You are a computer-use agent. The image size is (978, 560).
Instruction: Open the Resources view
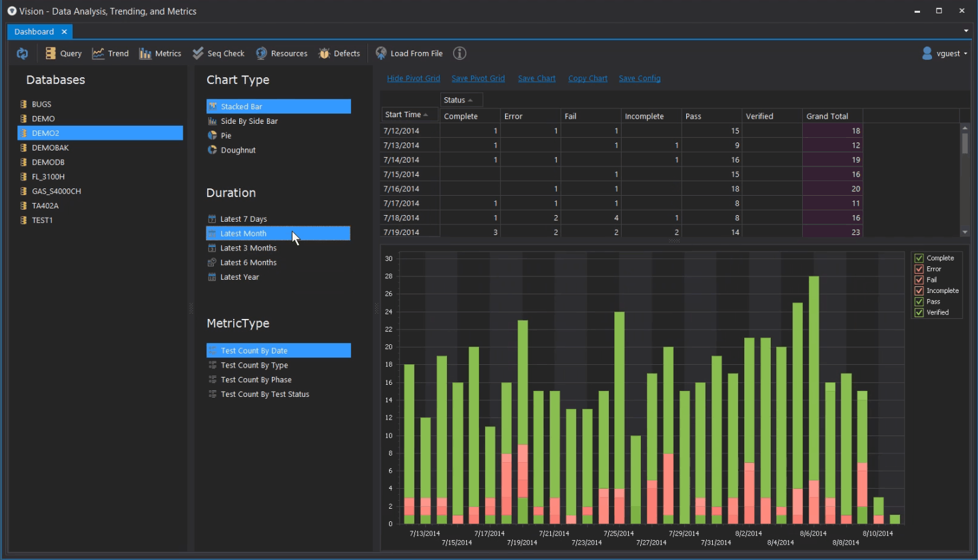point(281,53)
